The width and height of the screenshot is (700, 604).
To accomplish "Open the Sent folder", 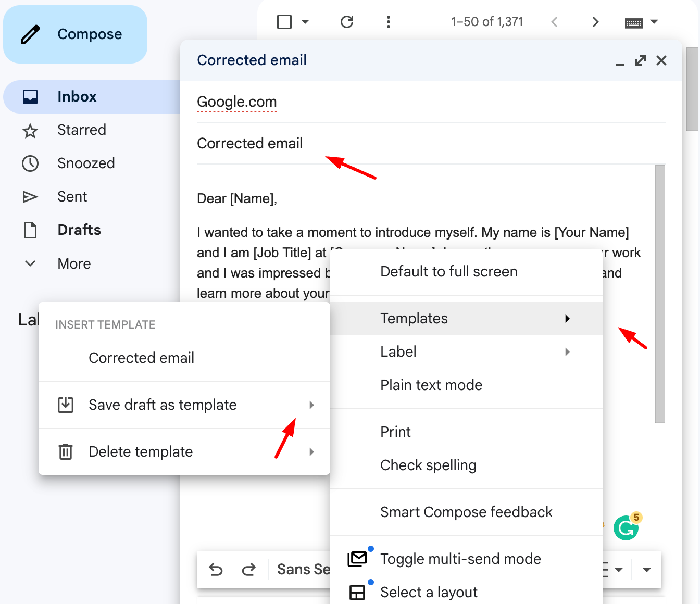I will point(72,196).
